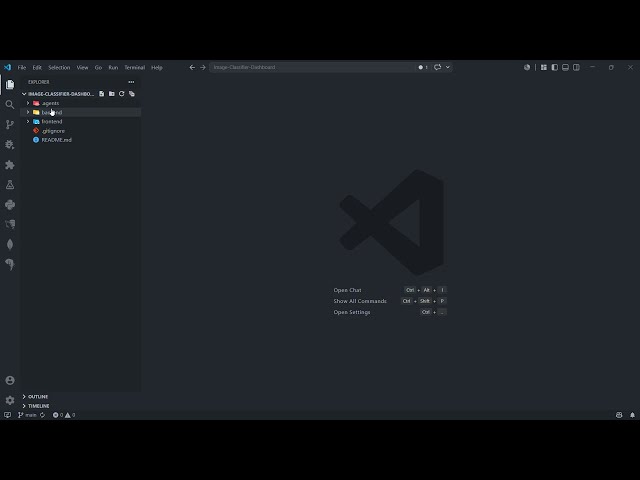640x480 pixels.
Task: Go back with the left arrow
Action: (x=192, y=67)
